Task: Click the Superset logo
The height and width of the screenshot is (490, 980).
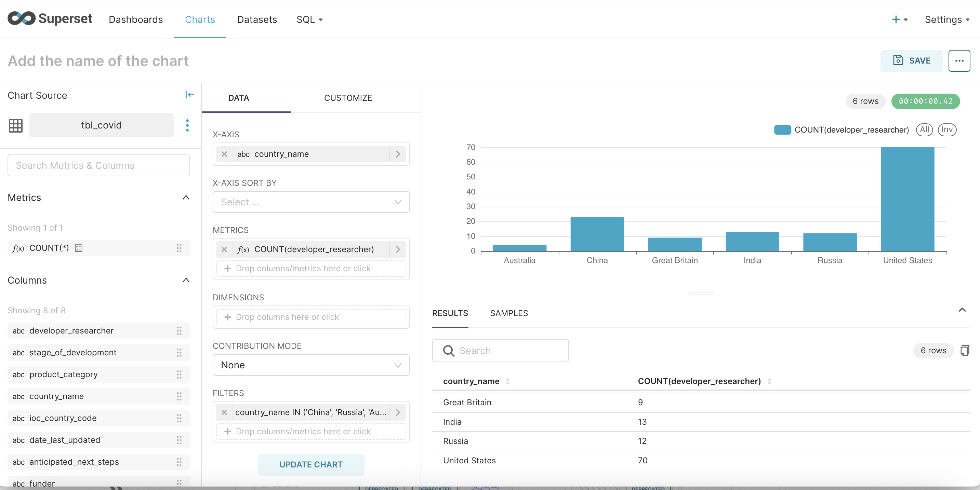Action: click(x=50, y=19)
